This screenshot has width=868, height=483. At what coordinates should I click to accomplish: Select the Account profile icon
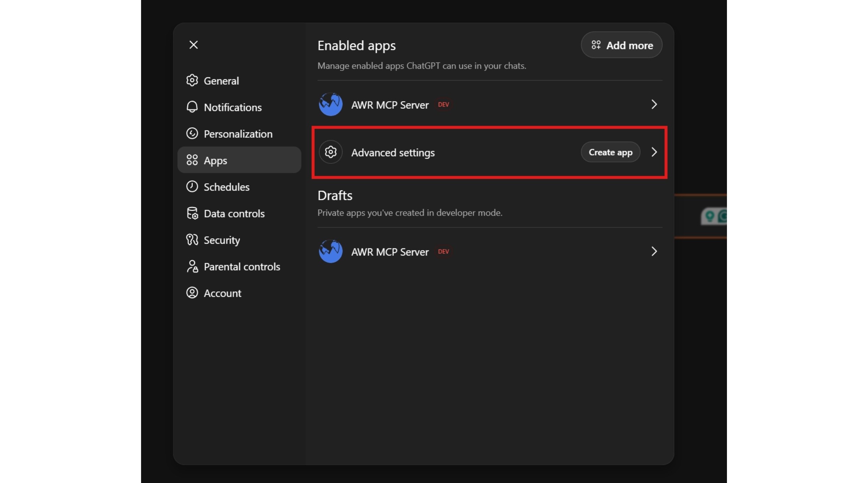pyautogui.click(x=192, y=293)
